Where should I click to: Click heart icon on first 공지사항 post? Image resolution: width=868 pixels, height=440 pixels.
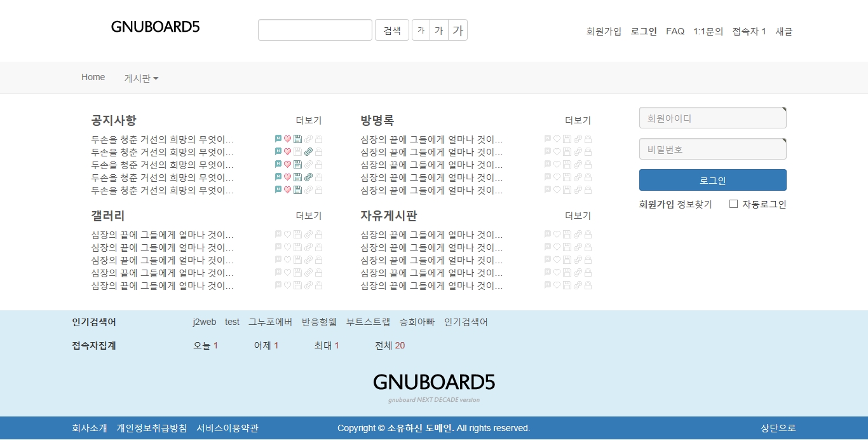287,139
